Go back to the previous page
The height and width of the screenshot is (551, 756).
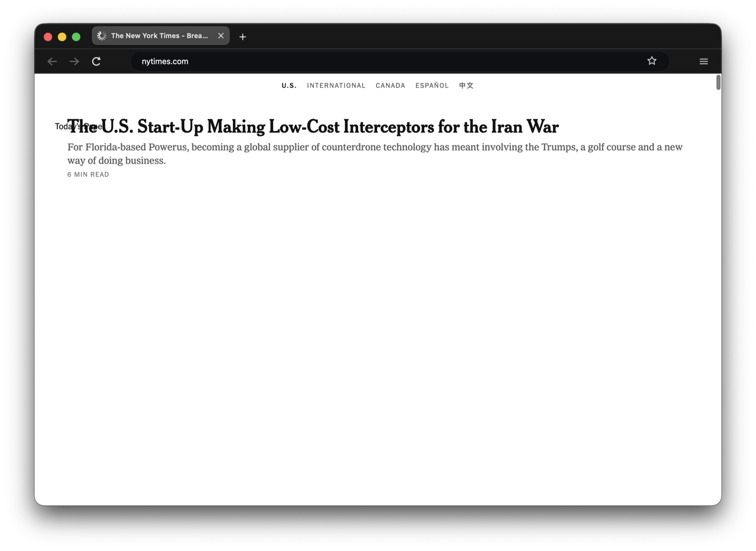point(52,61)
